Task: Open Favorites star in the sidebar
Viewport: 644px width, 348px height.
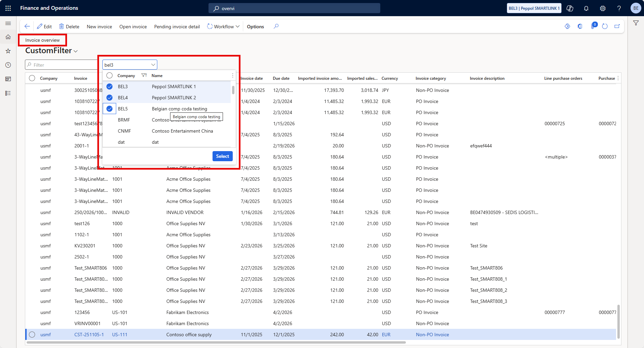Action: tap(8, 51)
